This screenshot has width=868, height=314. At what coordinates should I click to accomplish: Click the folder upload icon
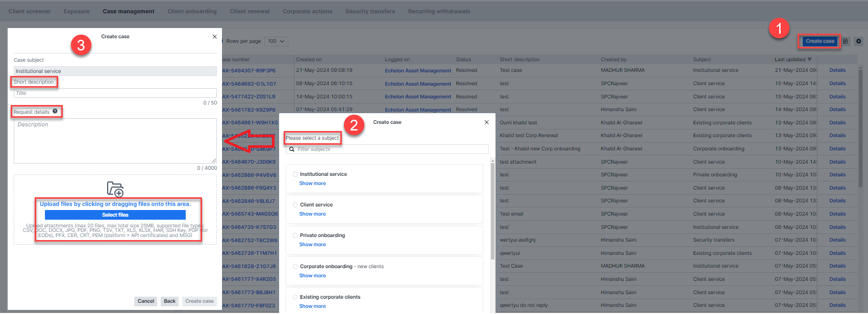click(115, 189)
